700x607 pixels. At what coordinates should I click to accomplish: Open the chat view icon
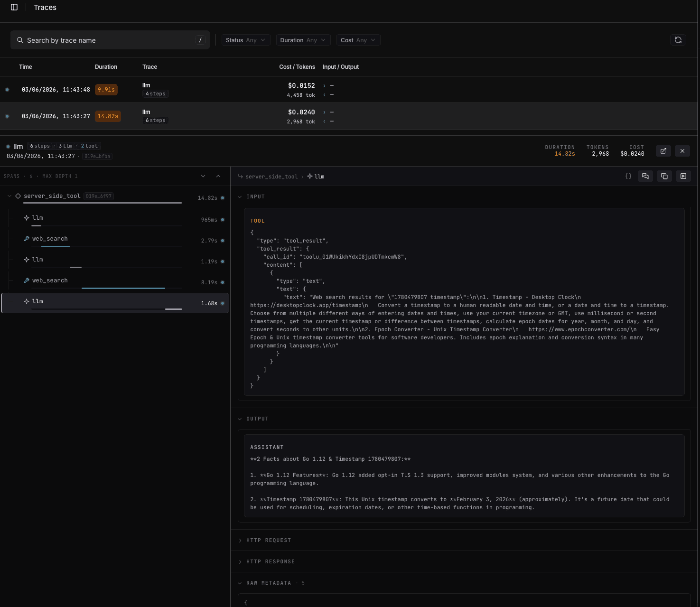(645, 176)
